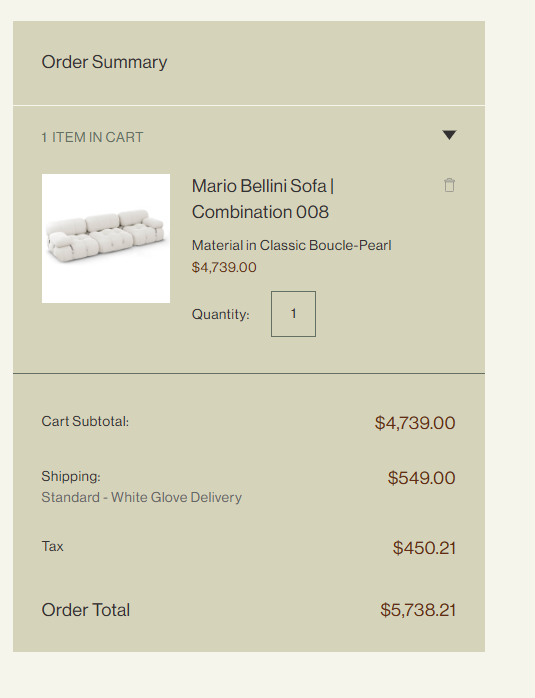
Task: Click the tax amount $450.21
Action: click(424, 548)
